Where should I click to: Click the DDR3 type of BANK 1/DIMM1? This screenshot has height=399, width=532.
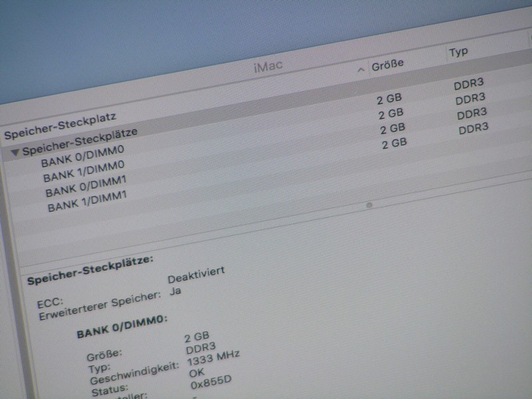pyautogui.click(x=473, y=129)
